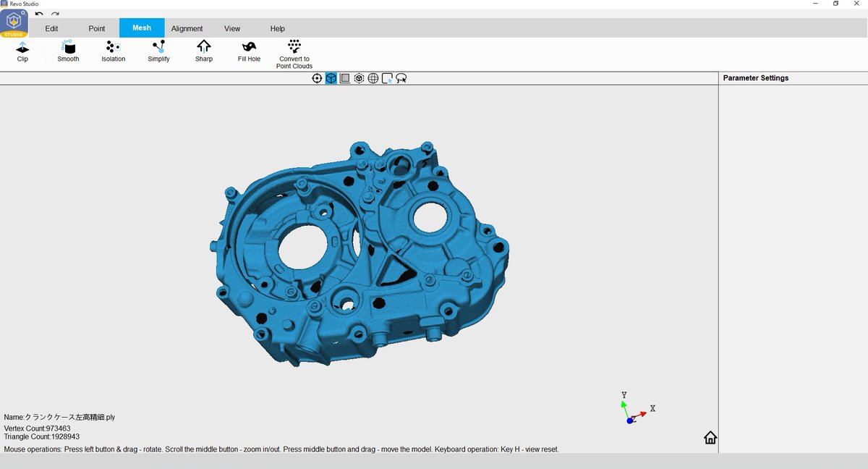Click the globe wireframe icon
This screenshot has width=868, height=469.
point(373,78)
